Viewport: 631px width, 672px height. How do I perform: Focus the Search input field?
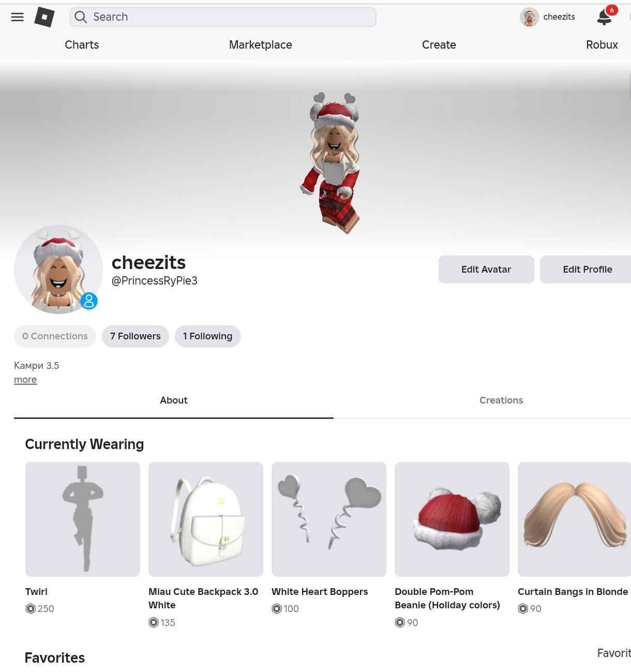pyautogui.click(x=223, y=17)
